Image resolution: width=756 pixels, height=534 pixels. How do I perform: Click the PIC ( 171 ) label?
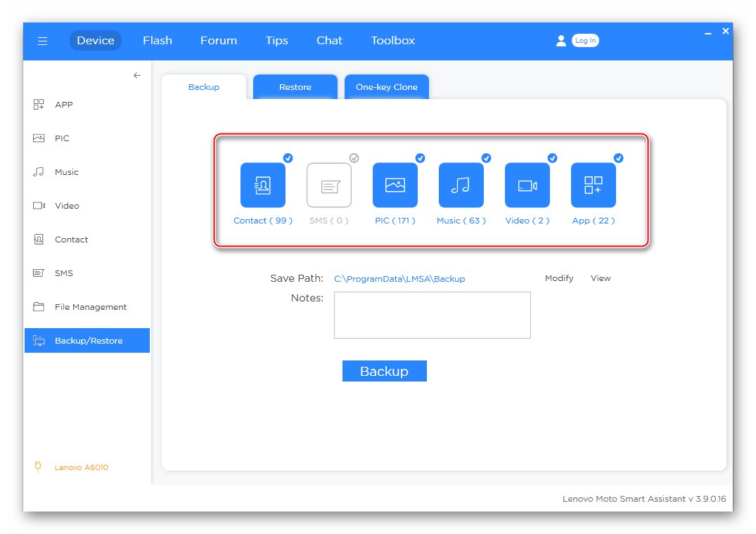point(395,221)
